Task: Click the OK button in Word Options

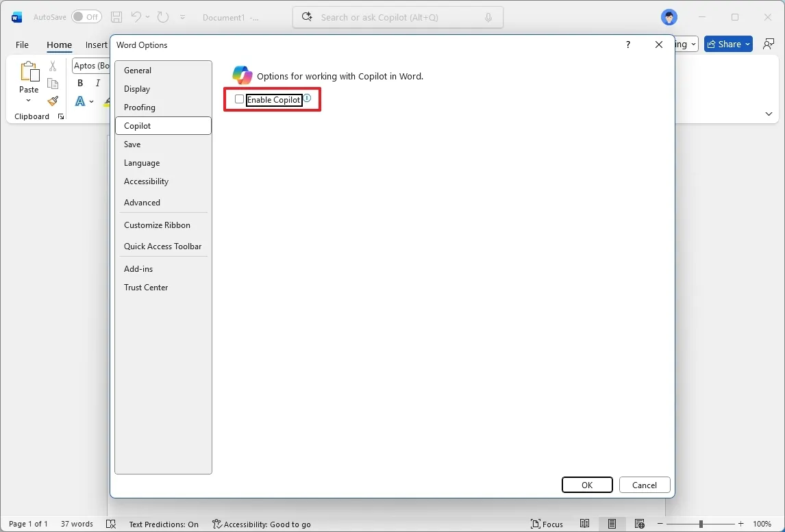Action: click(x=586, y=485)
